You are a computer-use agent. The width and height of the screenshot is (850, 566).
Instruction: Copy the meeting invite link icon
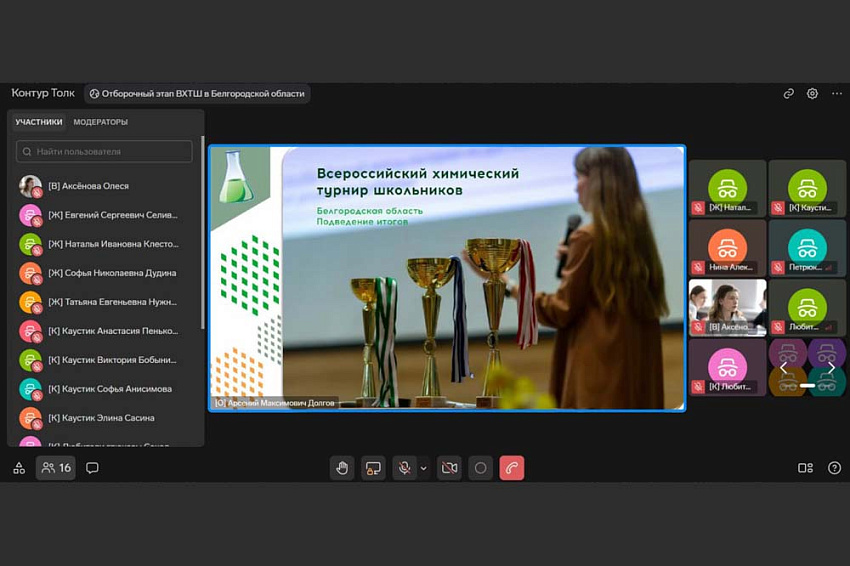click(789, 94)
